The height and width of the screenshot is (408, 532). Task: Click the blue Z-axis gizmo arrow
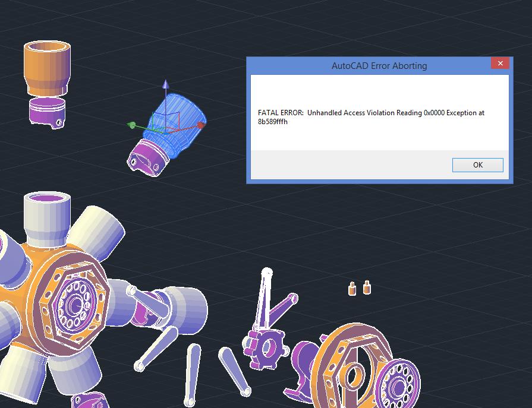(x=166, y=84)
